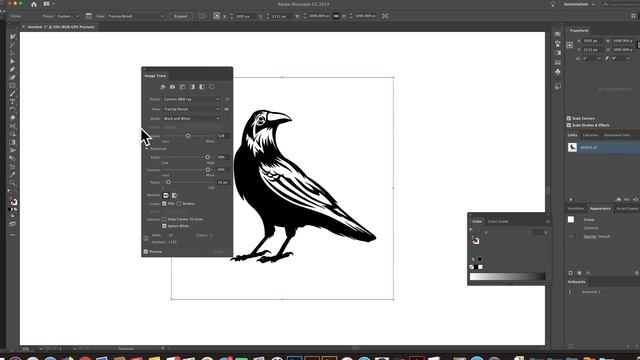Click the Edit Toolbar three-dots icon
Image resolution: width=640 pixels, height=360 pixels.
[x=13, y=235]
